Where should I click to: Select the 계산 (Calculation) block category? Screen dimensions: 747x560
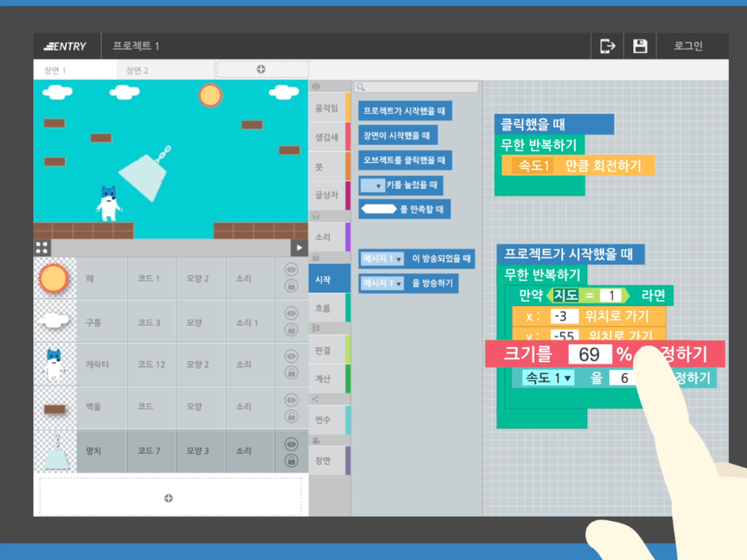329,378
